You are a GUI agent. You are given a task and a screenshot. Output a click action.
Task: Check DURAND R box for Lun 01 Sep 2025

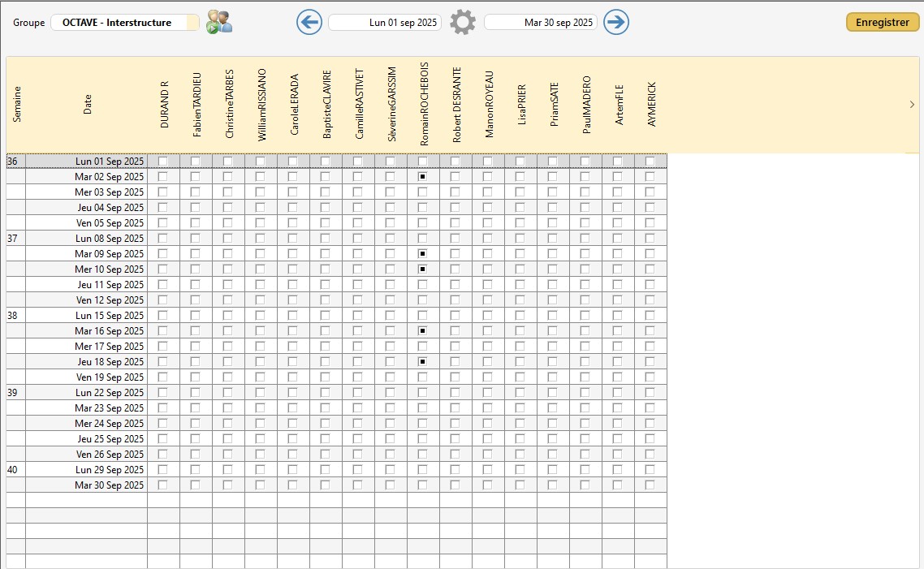(162, 161)
